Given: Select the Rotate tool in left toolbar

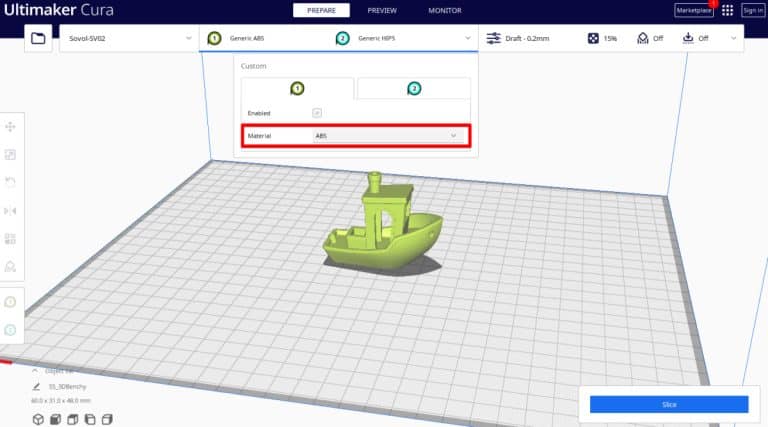Looking at the screenshot, I should coord(10,182).
